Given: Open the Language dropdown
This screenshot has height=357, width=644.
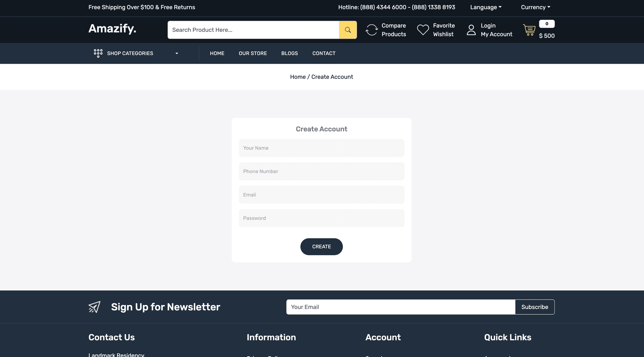Looking at the screenshot, I should click(486, 7).
